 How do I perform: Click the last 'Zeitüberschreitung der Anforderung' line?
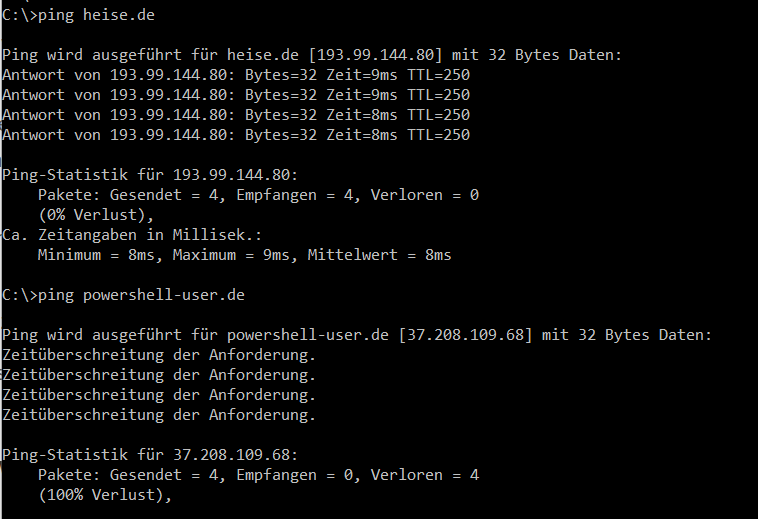coord(159,415)
